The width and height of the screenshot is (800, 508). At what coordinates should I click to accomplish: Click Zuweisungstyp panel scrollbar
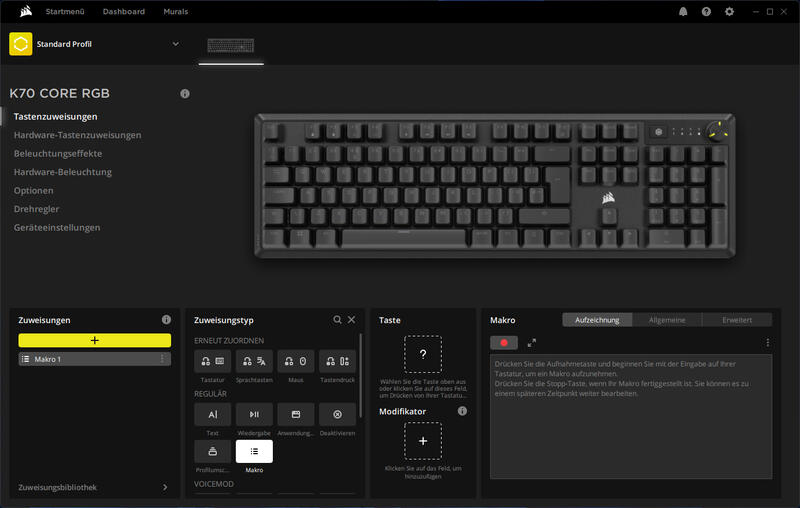(x=361, y=375)
